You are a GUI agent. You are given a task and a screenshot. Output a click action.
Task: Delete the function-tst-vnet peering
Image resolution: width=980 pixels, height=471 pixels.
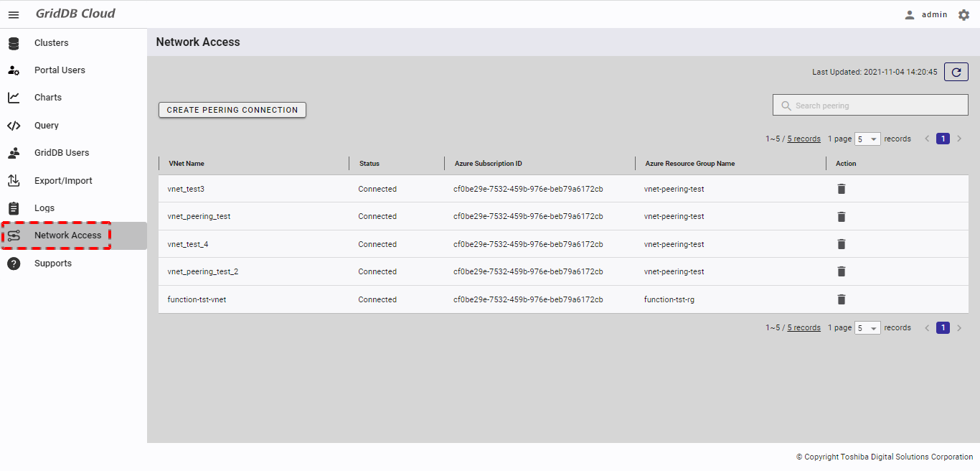tap(842, 299)
